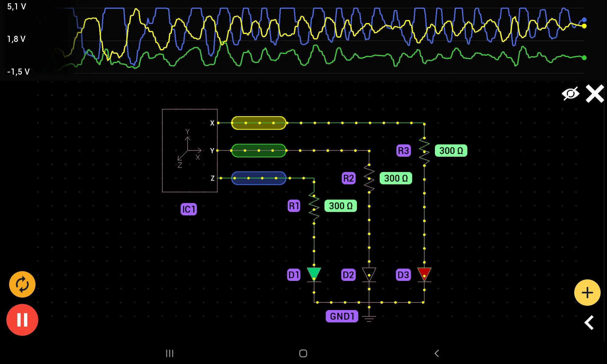Click the 5,1 V scale label
The height and width of the screenshot is (364, 607).
(x=17, y=7)
